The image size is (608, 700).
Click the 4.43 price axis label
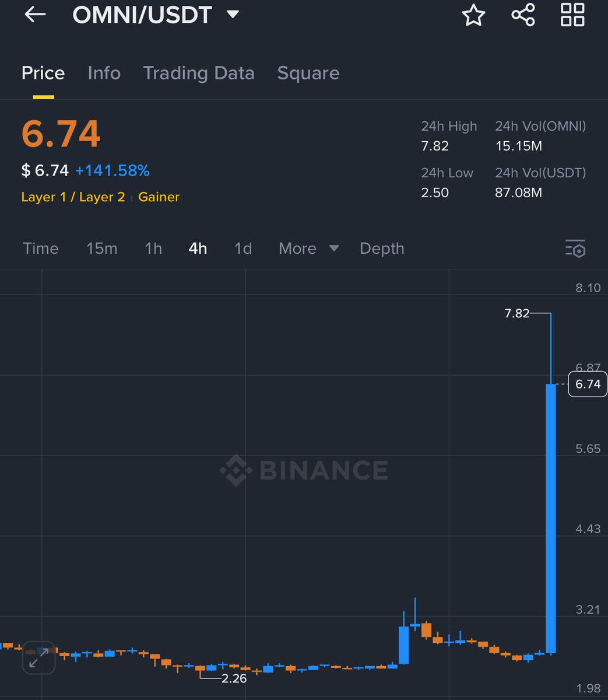(x=588, y=528)
